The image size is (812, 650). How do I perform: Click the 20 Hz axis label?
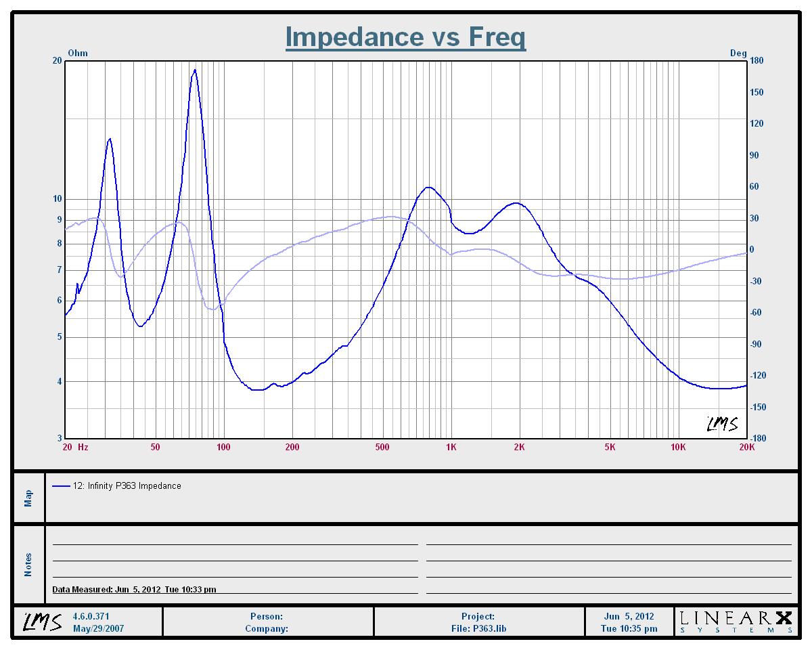click(x=75, y=448)
